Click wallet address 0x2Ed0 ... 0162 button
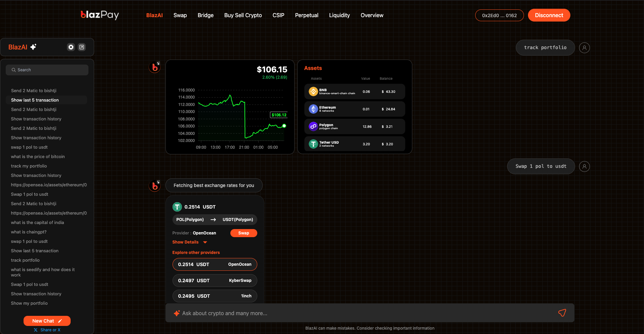The image size is (644, 334). click(499, 15)
